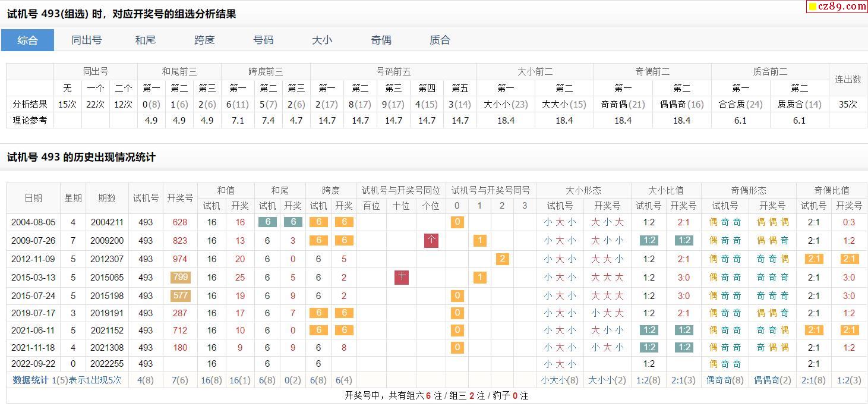Click the 偶奇奇(8) summary cell
The height and width of the screenshot is (406, 868).
click(725, 380)
